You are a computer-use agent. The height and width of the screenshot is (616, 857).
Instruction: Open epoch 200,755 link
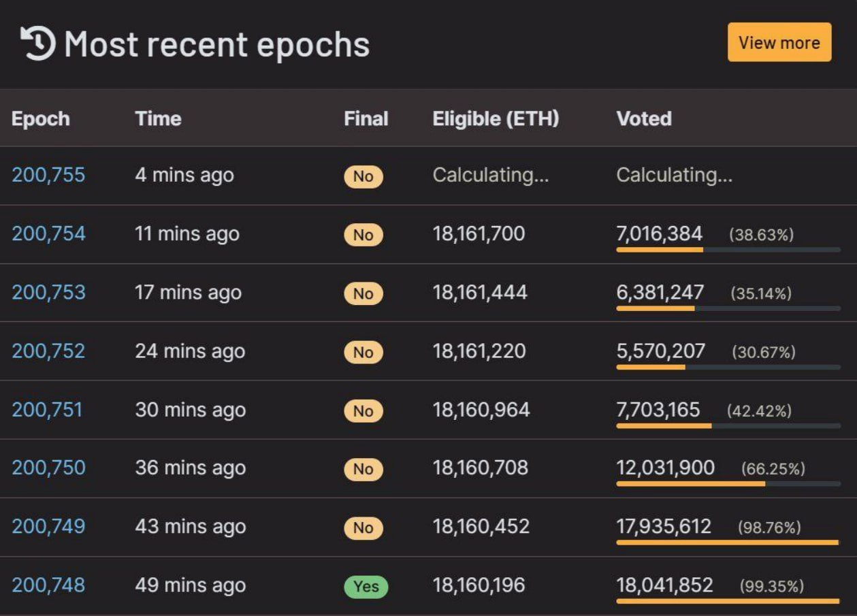pyautogui.click(x=48, y=175)
